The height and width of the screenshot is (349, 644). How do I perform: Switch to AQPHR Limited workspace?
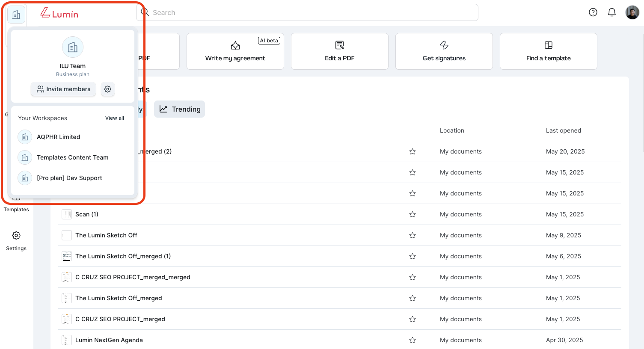pos(73,137)
